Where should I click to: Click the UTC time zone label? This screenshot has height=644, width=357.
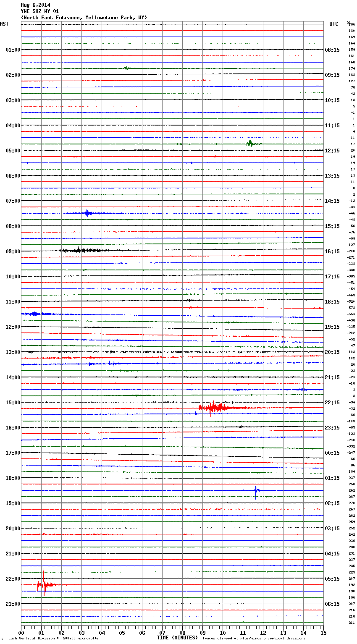[x=333, y=24]
